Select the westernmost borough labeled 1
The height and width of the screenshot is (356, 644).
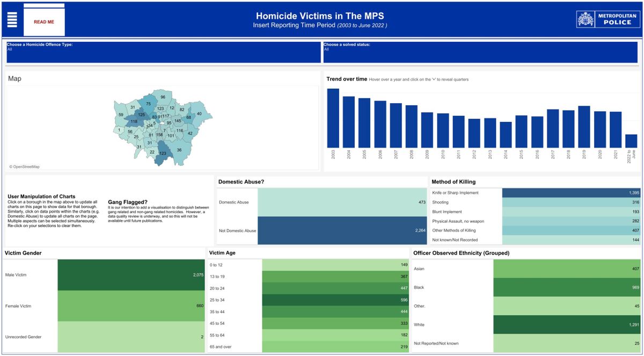click(x=119, y=129)
